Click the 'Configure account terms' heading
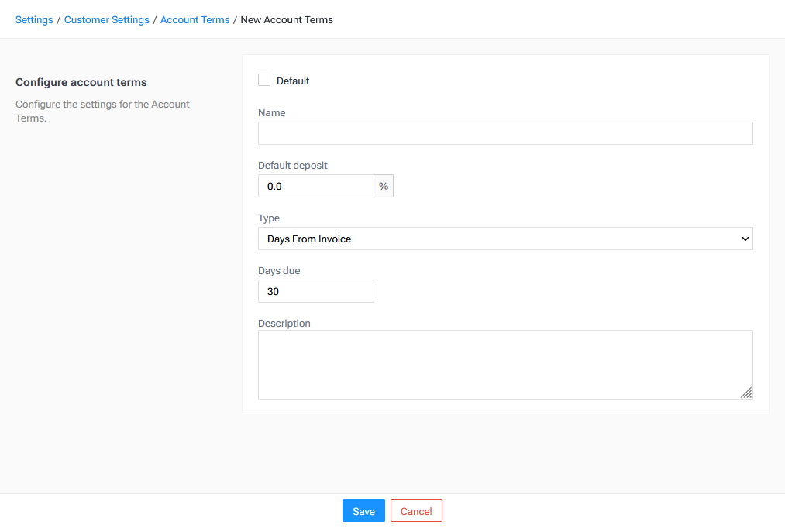The width and height of the screenshot is (785, 532). [81, 82]
